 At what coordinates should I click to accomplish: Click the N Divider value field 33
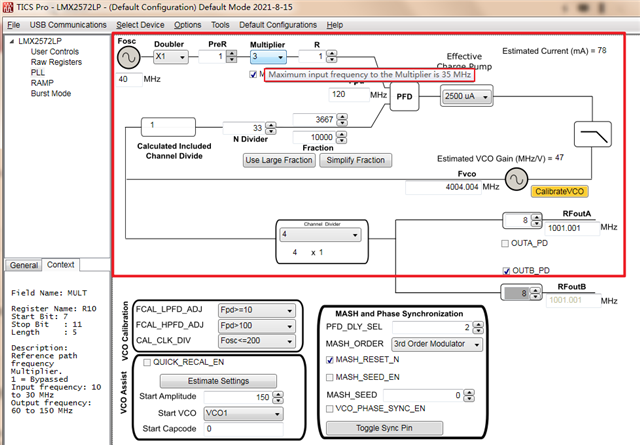click(x=244, y=128)
